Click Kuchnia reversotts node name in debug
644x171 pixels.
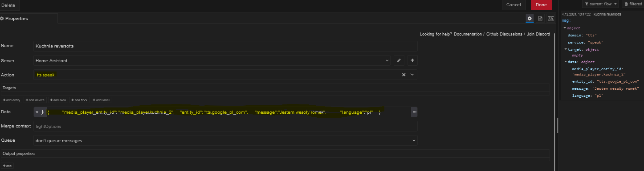point(607,14)
